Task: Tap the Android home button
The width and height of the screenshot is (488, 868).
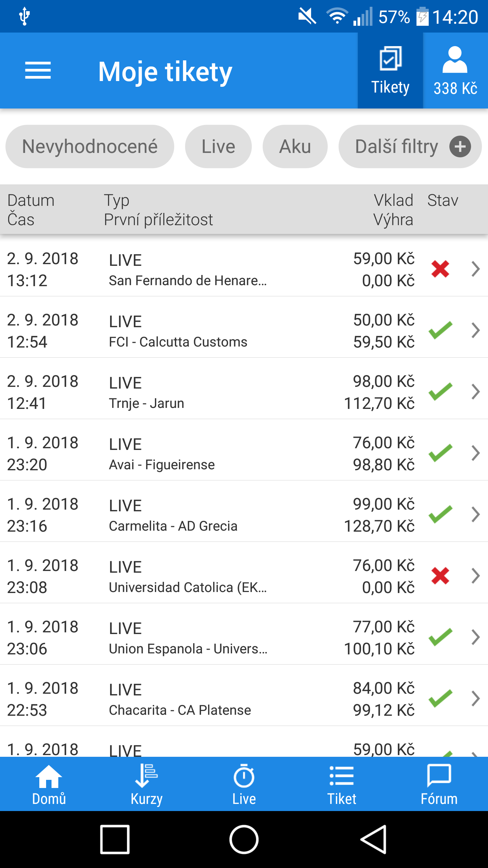Action: coord(244,840)
